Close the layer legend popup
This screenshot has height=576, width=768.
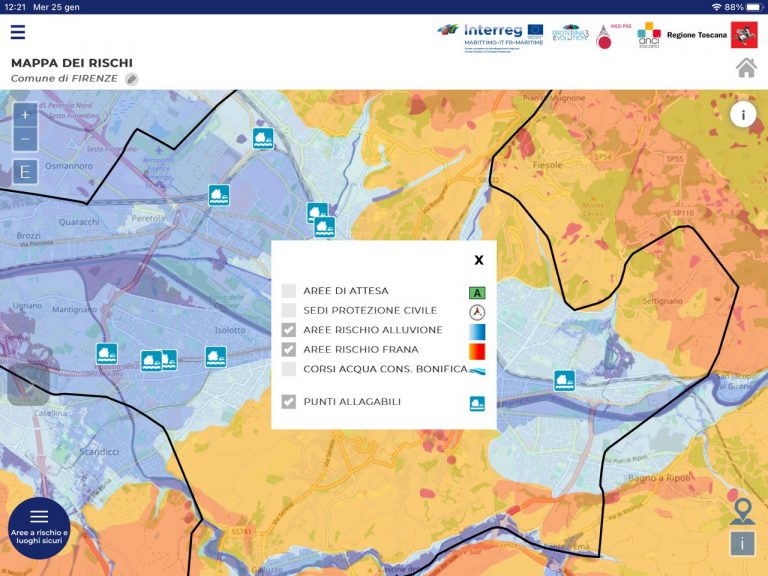click(479, 260)
